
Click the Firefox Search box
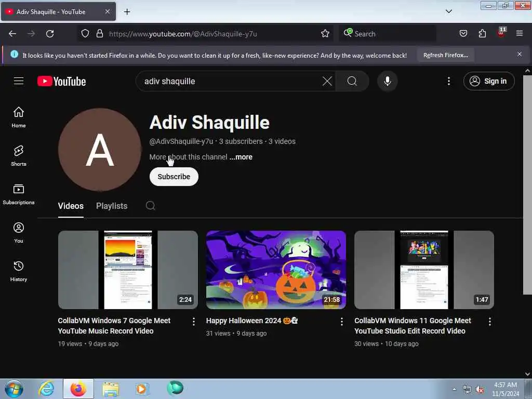click(388, 34)
